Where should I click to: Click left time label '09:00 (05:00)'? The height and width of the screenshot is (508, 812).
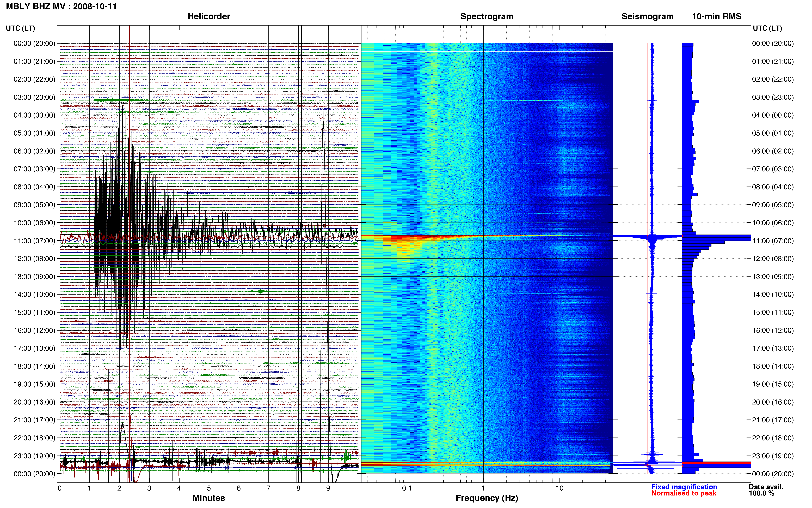(x=34, y=205)
